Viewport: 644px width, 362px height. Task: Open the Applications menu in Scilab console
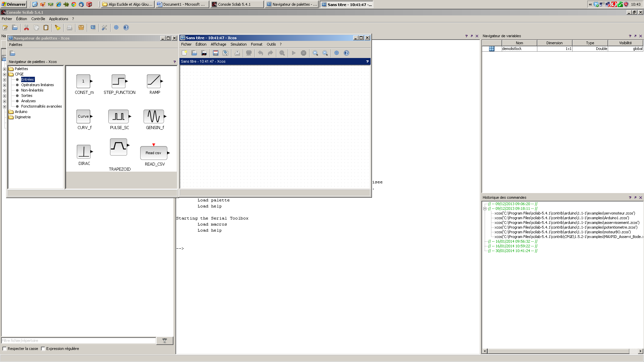pos(58,19)
